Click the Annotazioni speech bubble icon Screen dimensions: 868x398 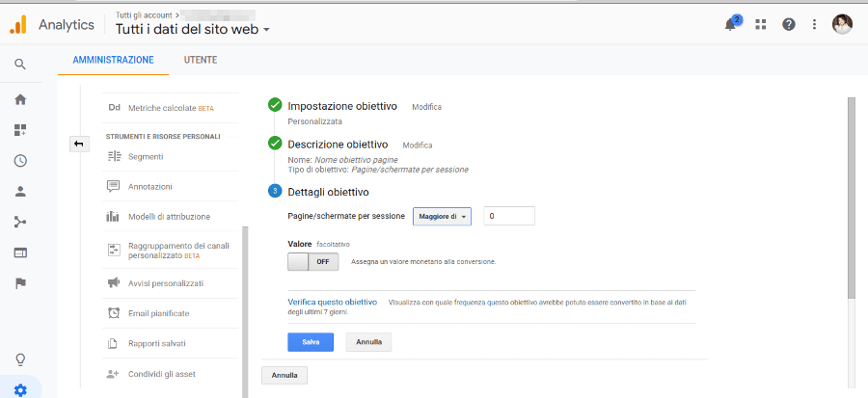tap(114, 186)
